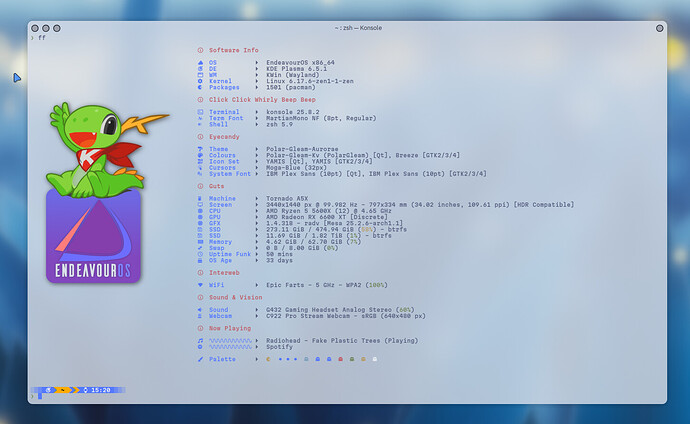690x424 pixels.
Task: Click the CPU row icon
Action: pos(200,211)
